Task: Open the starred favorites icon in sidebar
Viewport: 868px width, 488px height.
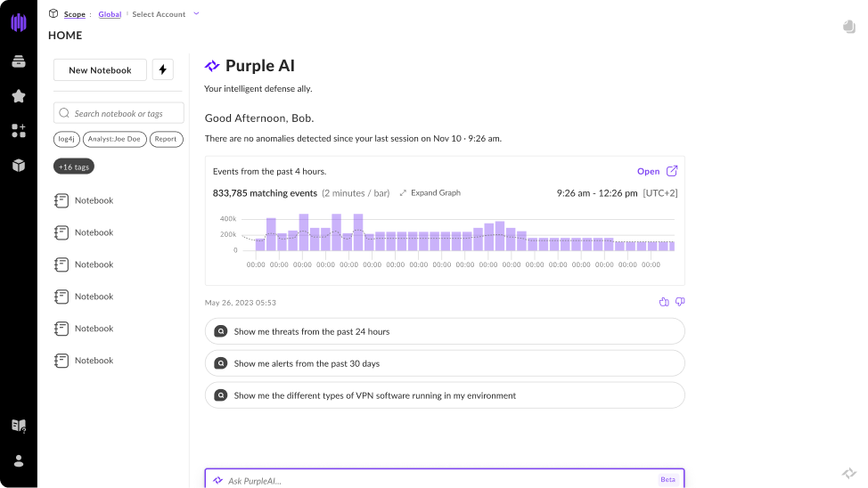Action: click(18, 96)
